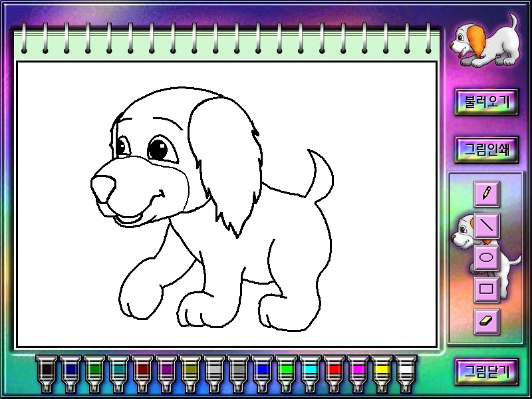The image size is (532, 399).
Task: Pick the dark green paint tube
Action: [94, 374]
